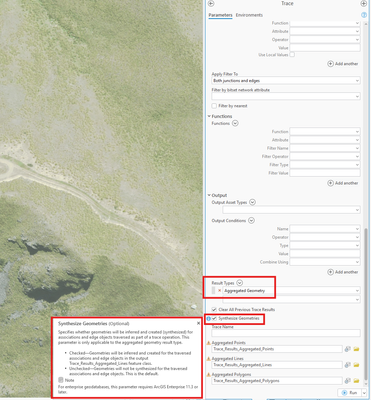Open the Filter Operator dropdown

tap(325, 156)
